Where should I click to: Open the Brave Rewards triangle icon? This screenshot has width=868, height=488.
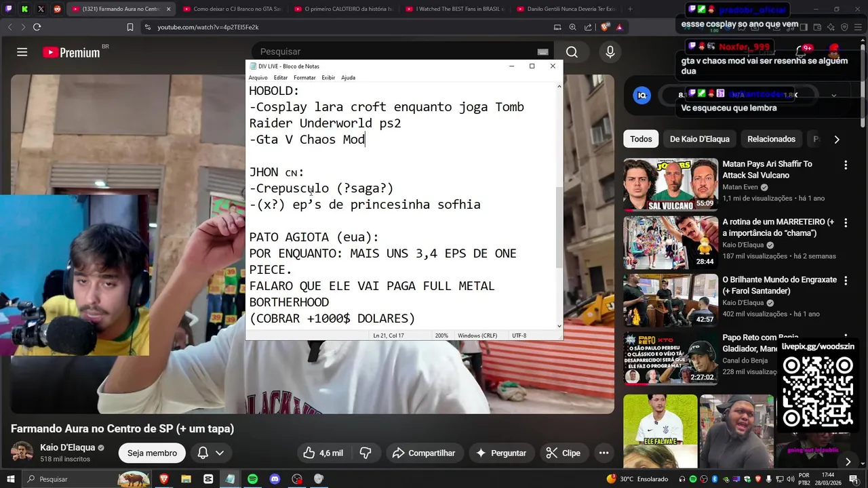tap(619, 27)
